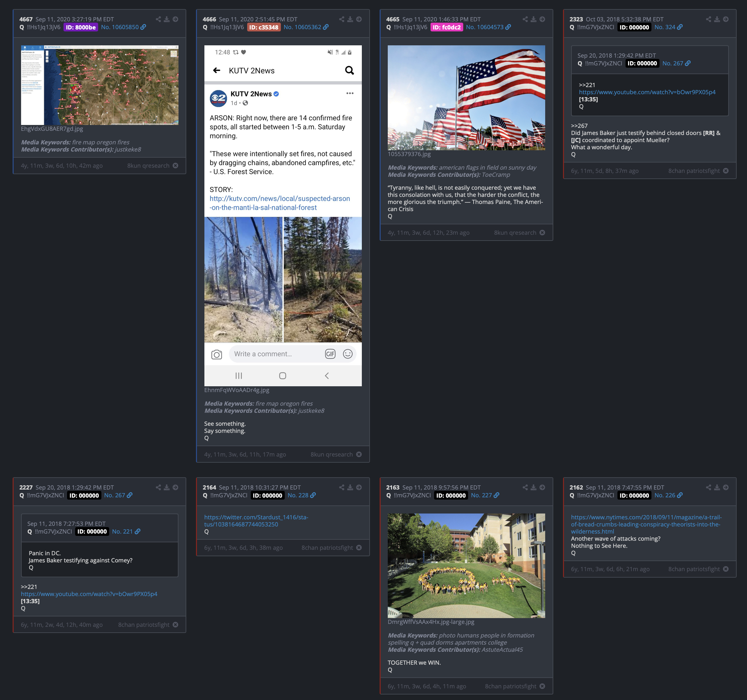Open post 4667 via arrow-circle icon
The width and height of the screenshot is (747, 700).
175,19
